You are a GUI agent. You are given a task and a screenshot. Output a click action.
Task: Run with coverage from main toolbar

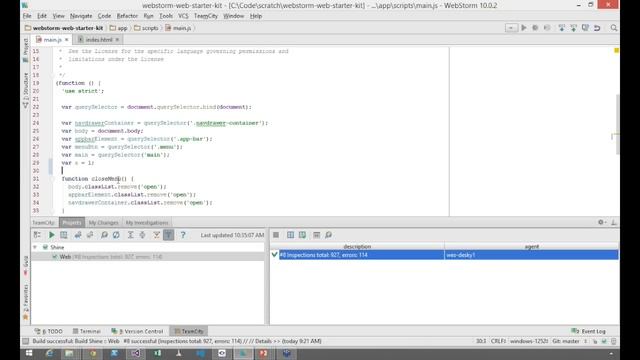click(547, 28)
